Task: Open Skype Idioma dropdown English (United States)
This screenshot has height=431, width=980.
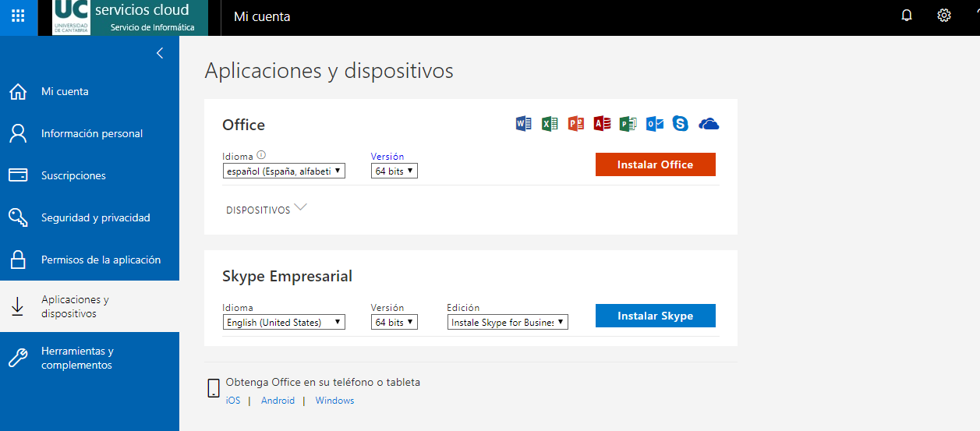Action: (284, 322)
